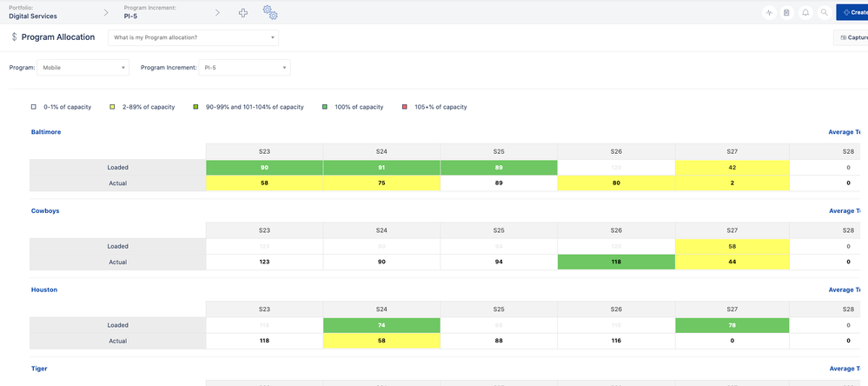Click Houston Loaded S24 green cell 74
Image resolution: width=868 pixels, height=386 pixels.
[382, 325]
